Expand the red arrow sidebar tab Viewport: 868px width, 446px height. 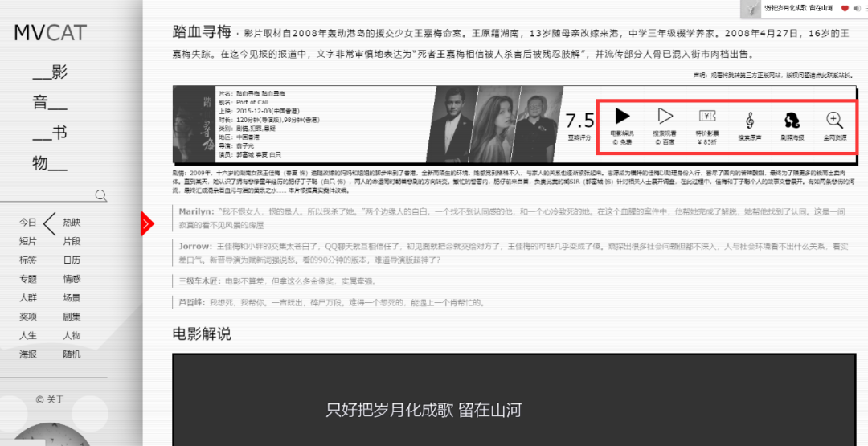point(146,223)
